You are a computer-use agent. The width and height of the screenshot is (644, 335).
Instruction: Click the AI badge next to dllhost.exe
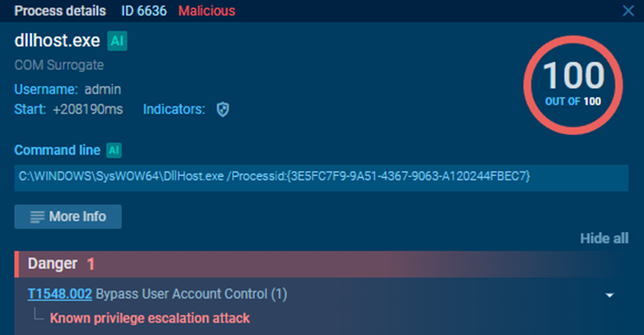click(x=117, y=41)
